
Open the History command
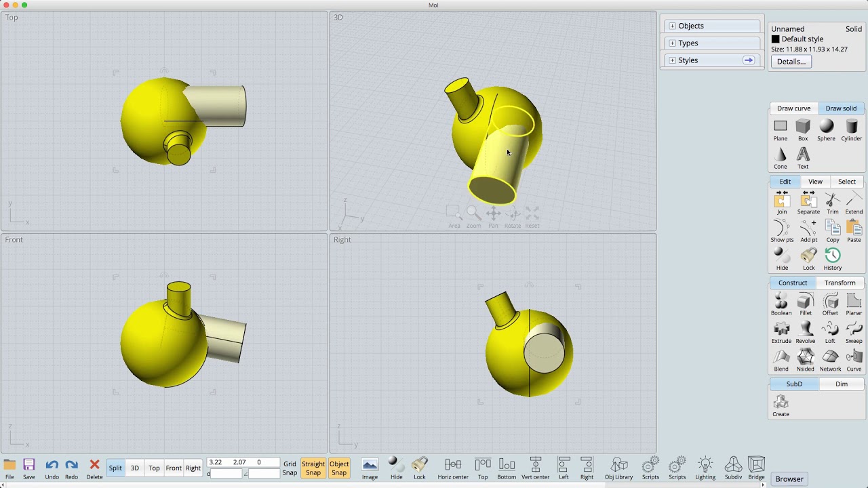tap(833, 259)
